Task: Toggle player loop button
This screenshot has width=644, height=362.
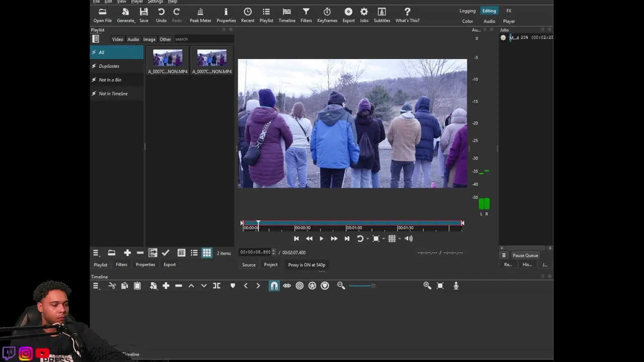Action: tap(360, 239)
